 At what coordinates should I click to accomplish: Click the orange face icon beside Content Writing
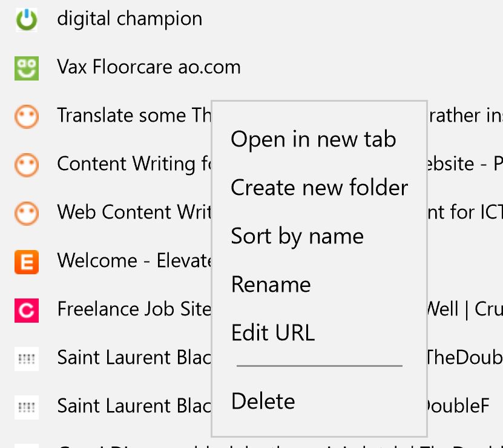(x=27, y=165)
